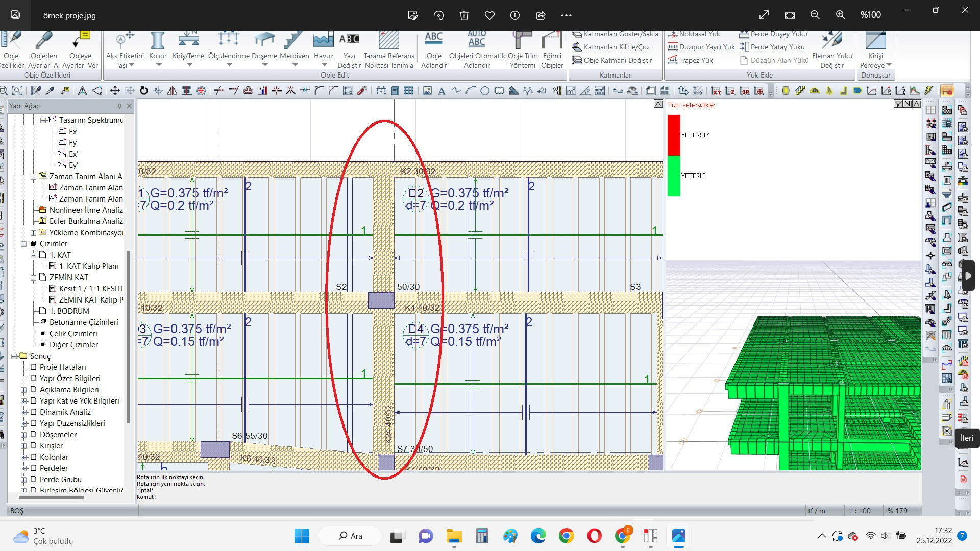The height and width of the screenshot is (551, 980).
Task: Select the move cross-arrows tool icon
Action: point(115,91)
